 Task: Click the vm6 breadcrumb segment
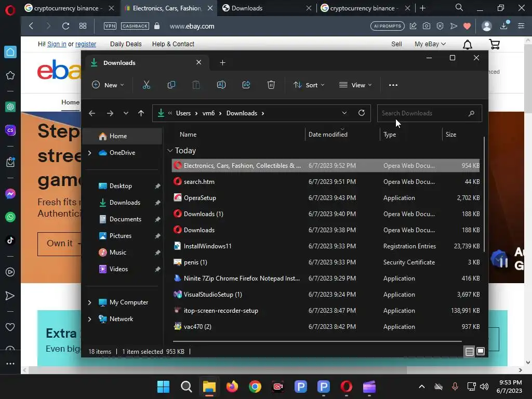click(208, 113)
